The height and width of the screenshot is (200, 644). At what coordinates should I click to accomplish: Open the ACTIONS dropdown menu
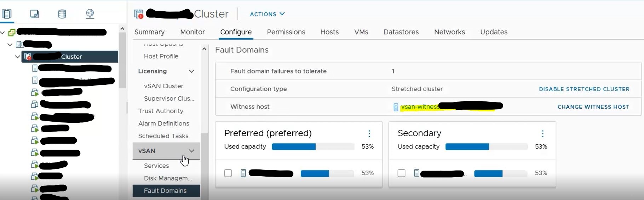coord(267,14)
